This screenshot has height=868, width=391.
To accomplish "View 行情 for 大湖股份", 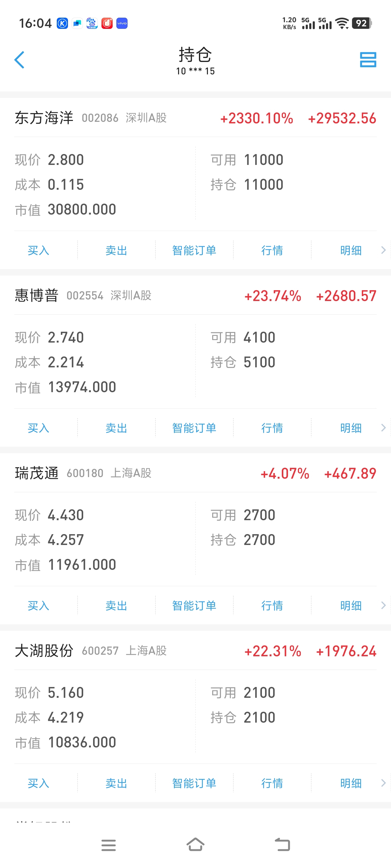I will (x=272, y=783).
